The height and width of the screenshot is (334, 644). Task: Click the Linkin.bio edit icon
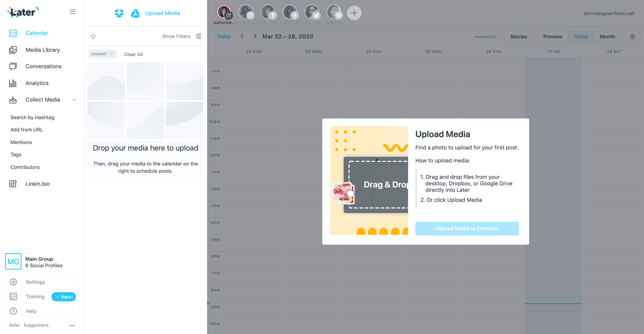tap(13, 184)
